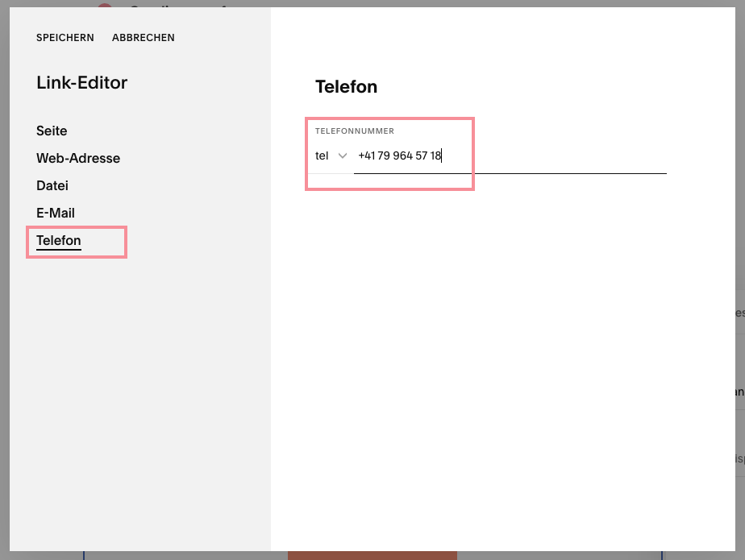Click inside the pink-highlighted phone number box
The height and width of the screenshot is (560, 745).
tap(389, 153)
